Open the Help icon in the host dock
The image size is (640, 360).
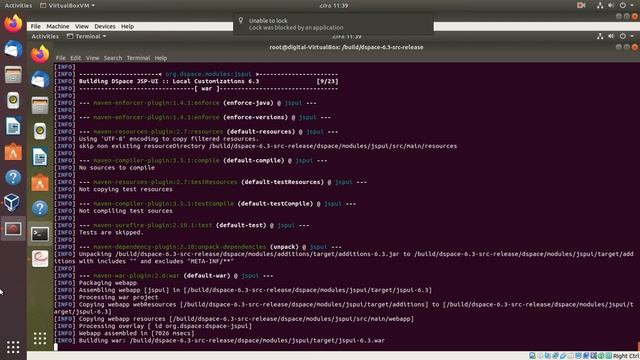pos(13,178)
